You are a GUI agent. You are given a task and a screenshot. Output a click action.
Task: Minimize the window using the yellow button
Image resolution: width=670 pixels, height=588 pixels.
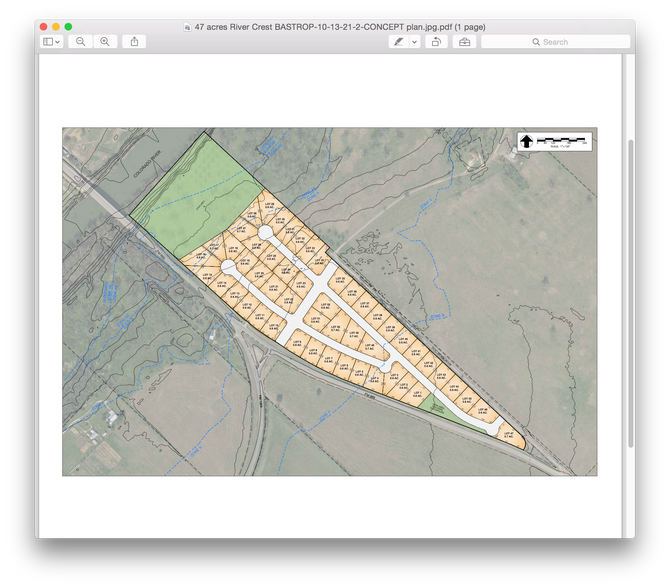[x=55, y=25]
